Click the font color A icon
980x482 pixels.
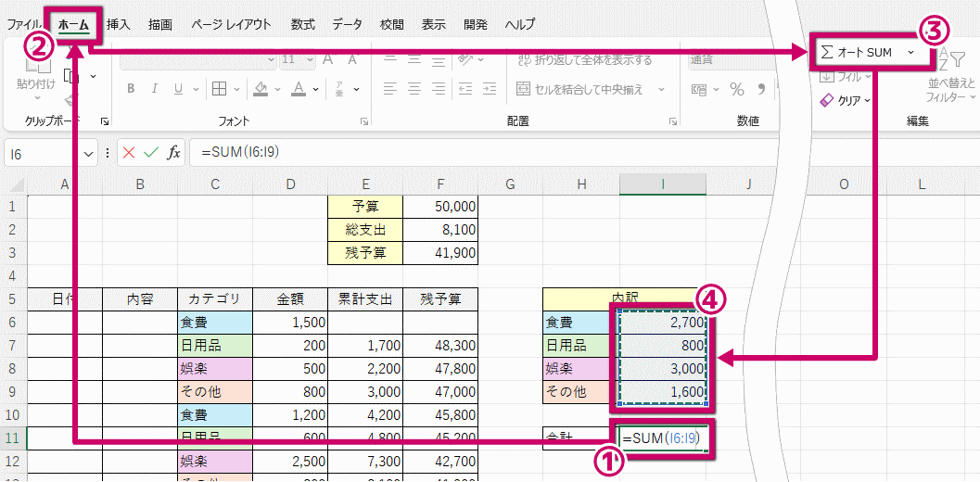298,89
